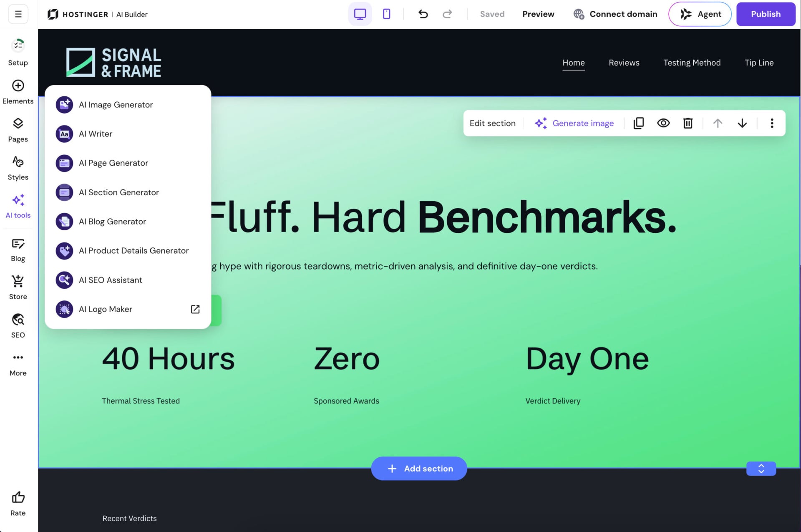Click Connect domain
Viewport: 801px width, 532px height.
click(x=615, y=14)
